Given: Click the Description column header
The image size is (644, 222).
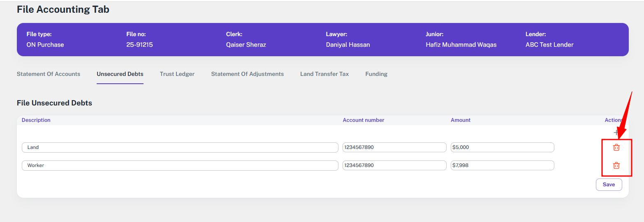Looking at the screenshot, I should 36,120.
